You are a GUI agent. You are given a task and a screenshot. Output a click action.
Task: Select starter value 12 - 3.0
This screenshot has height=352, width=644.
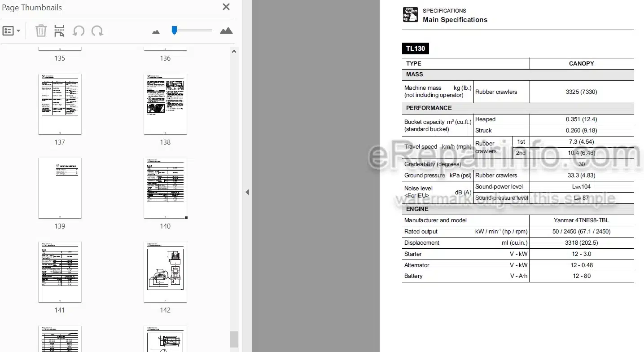(581, 254)
